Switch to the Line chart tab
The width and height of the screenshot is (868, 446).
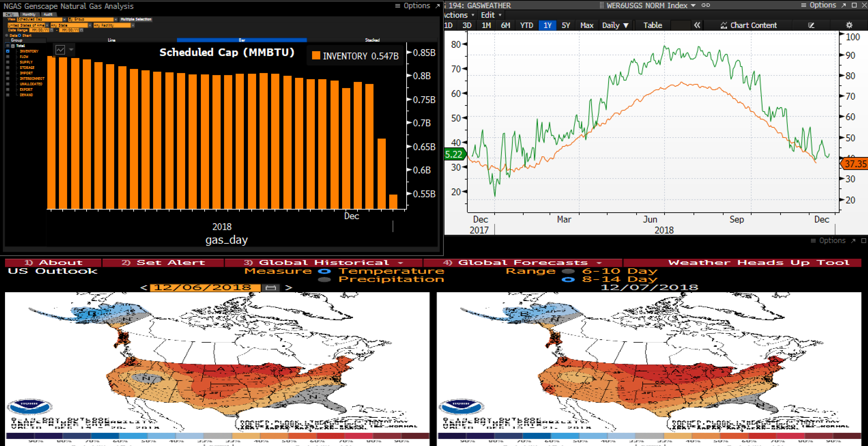tap(111, 40)
